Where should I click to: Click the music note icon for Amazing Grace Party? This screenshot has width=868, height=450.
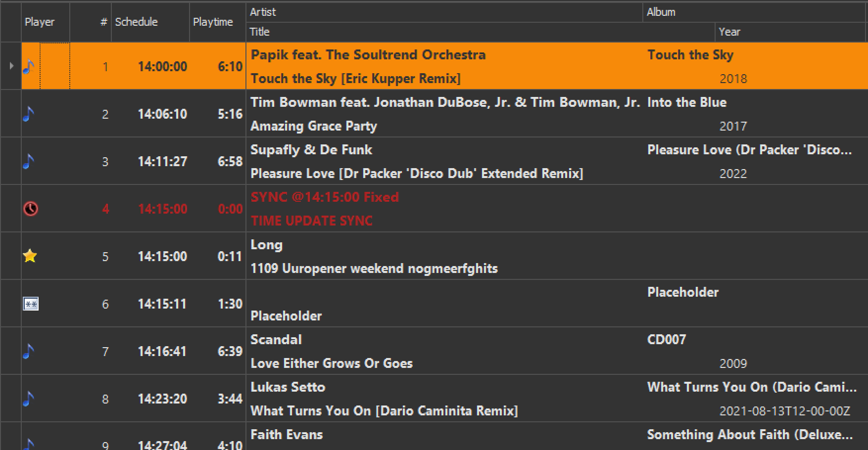29,114
